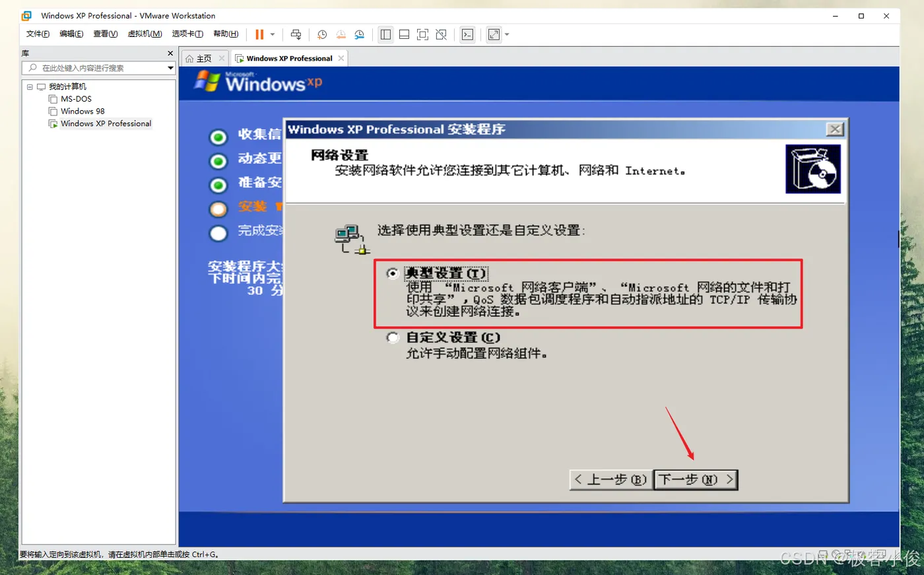Open the 文件(F) menu
This screenshot has height=575, width=924.
point(38,34)
